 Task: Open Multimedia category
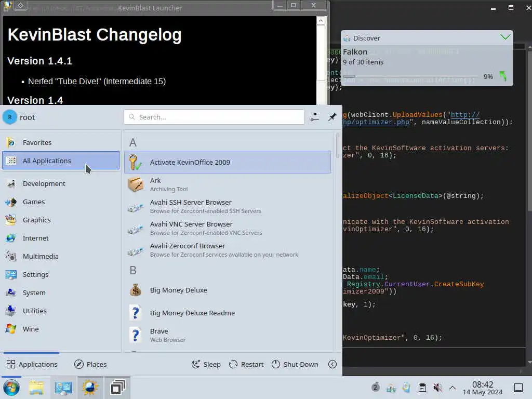(x=61, y=256)
